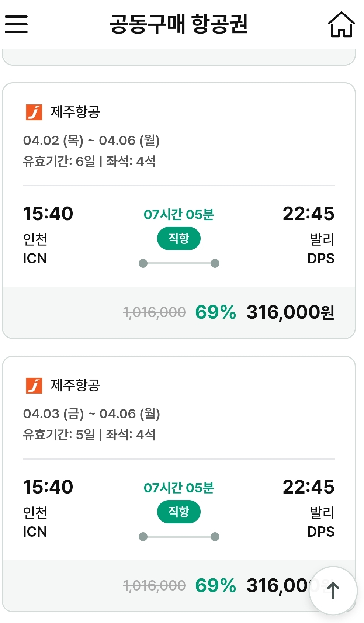The image size is (364, 623).
Task: Tap the 직항 badge in second flight card
Action: [179, 512]
